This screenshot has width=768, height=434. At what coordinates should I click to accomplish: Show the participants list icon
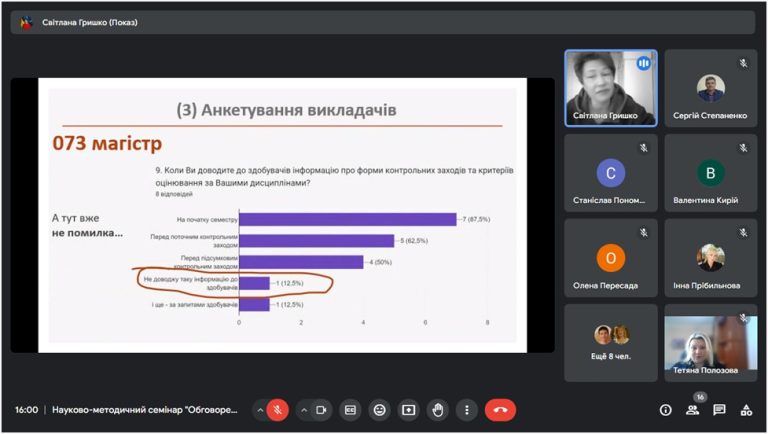tap(692, 410)
